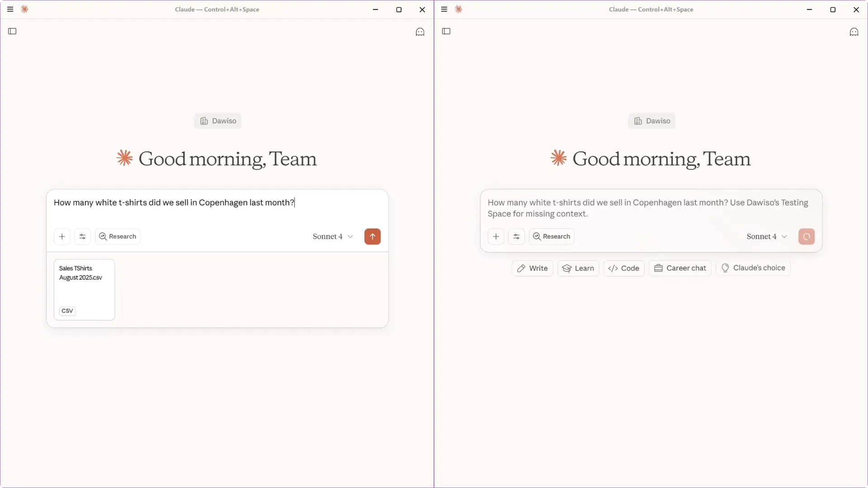
Task: Click 'Good morning, Team' greeting in left window
Action: [227, 159]
